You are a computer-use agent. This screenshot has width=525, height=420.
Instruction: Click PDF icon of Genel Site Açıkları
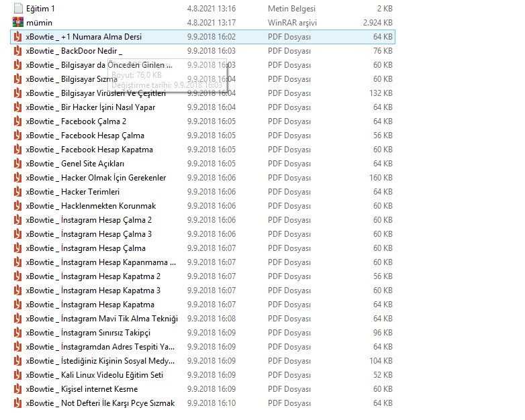pos(18,164)
